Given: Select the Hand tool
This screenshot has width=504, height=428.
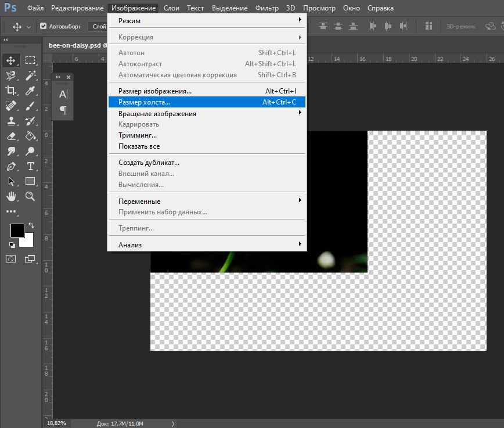Looking at the screenshot, I should [10, 196].
